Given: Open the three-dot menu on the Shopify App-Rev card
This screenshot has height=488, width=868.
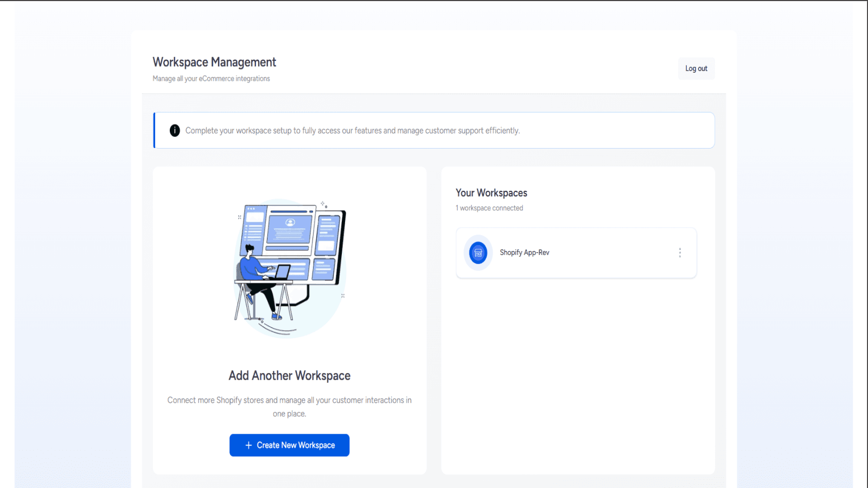Looking at the screenshot, I should 680,252.
